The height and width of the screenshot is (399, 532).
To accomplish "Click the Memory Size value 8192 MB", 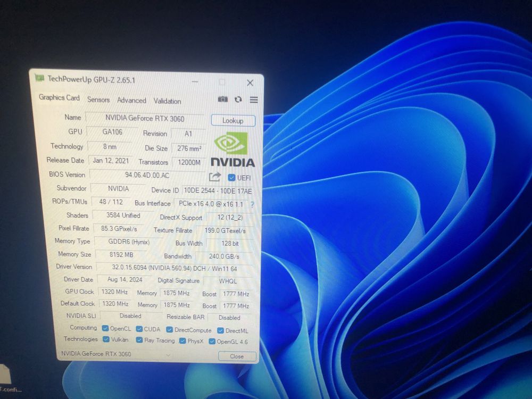I will (121, 255).
